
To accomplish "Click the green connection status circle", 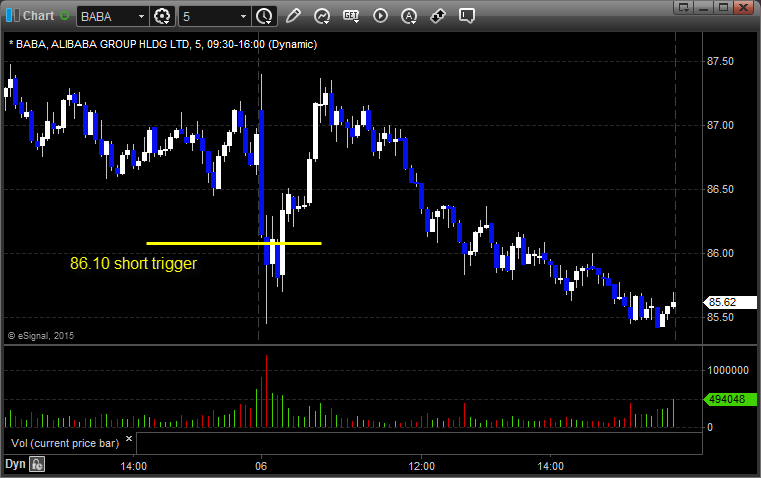I will [x=64, y=16].
